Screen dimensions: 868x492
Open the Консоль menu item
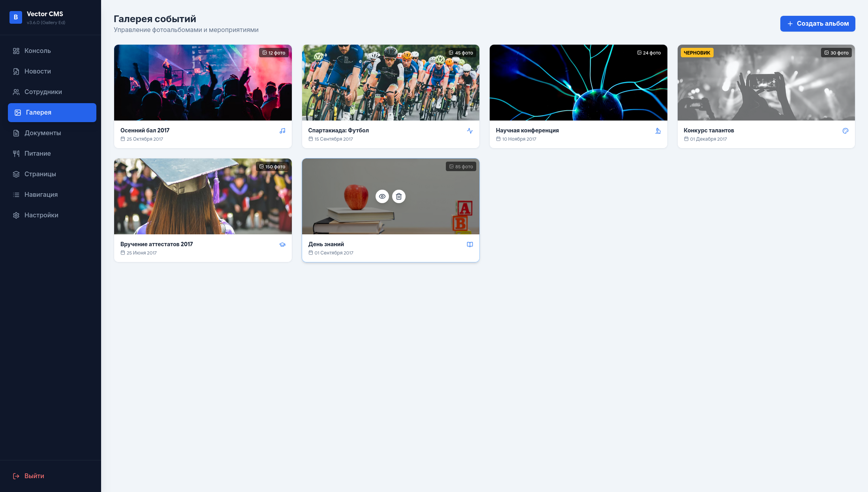click(38, 51)
